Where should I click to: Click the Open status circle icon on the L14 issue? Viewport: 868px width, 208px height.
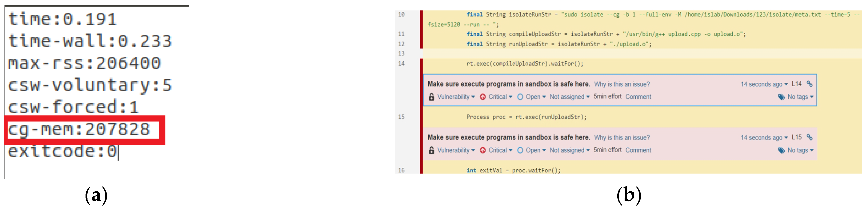coord(520,97)
